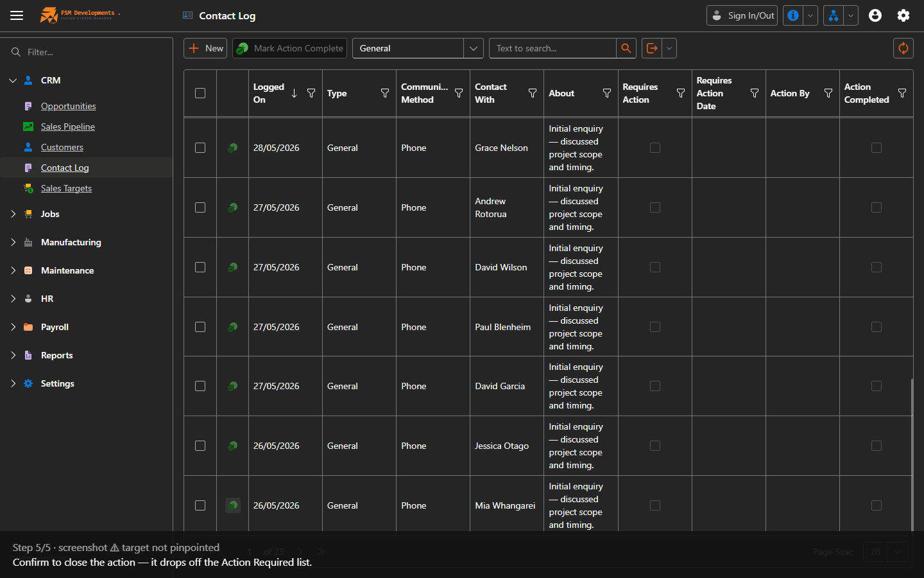Open the General type dropdown
Viewport: 924px width, 578px height.
[x=418, y=48]
